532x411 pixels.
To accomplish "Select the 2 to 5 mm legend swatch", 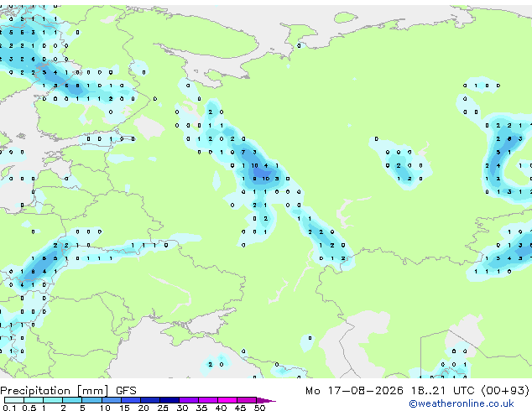I will [72, 400].
